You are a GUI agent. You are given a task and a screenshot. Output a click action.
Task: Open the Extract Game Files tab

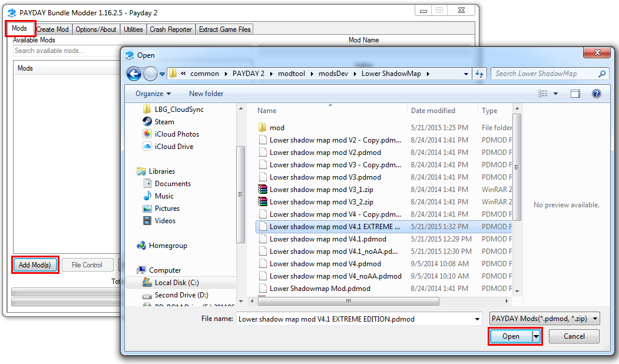224,29
